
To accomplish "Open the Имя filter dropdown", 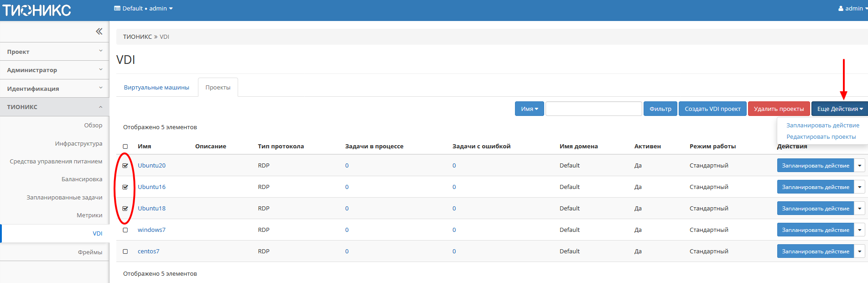I will click(529, 109).
